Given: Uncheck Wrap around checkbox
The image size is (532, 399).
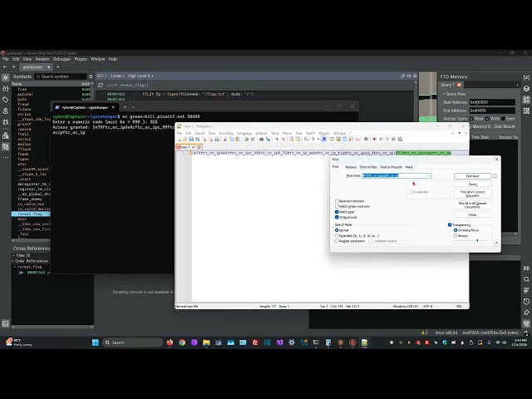Looking at the screenshot, I should pyautogui.click(x=337, y=217).
